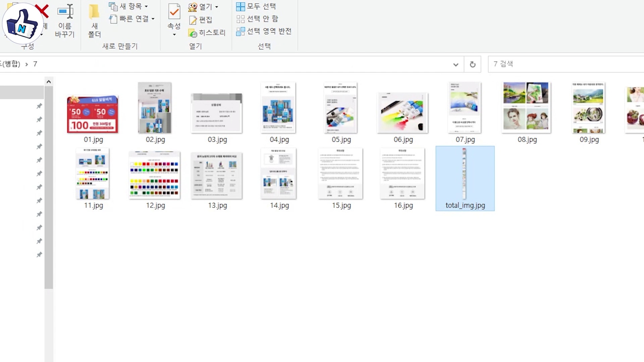644x362 pixels.
Task: Open the Open (열기) dropdown arrow
Action: (x=217, y=7)
